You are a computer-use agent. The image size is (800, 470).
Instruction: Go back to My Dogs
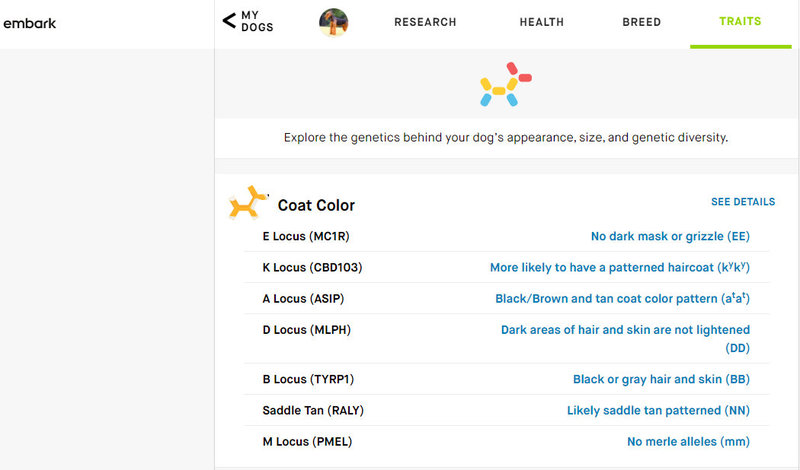[x=257, y=22]
